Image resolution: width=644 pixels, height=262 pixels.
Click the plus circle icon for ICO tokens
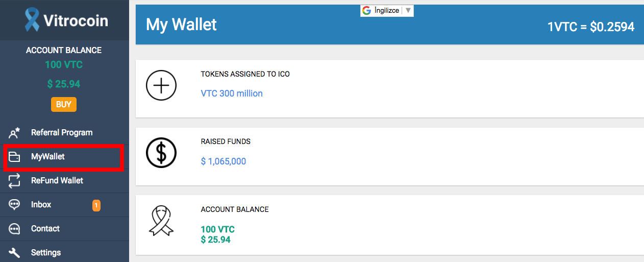[x=161, y=86]
